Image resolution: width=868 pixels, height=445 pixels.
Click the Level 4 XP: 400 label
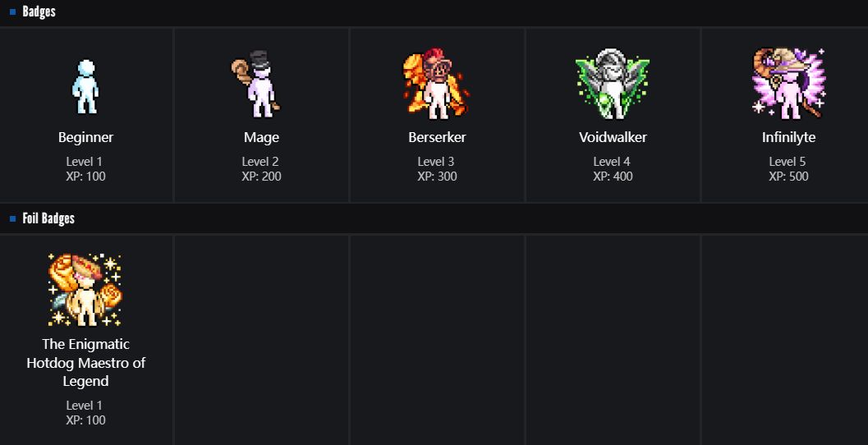[x=613, y=169]
